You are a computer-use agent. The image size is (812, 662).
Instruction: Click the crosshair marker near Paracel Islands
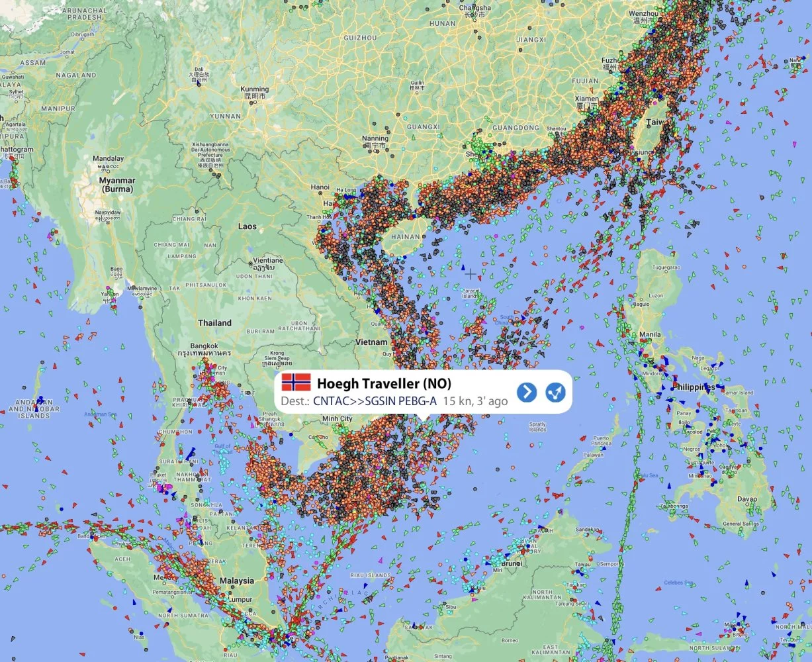tap(471, 273)
